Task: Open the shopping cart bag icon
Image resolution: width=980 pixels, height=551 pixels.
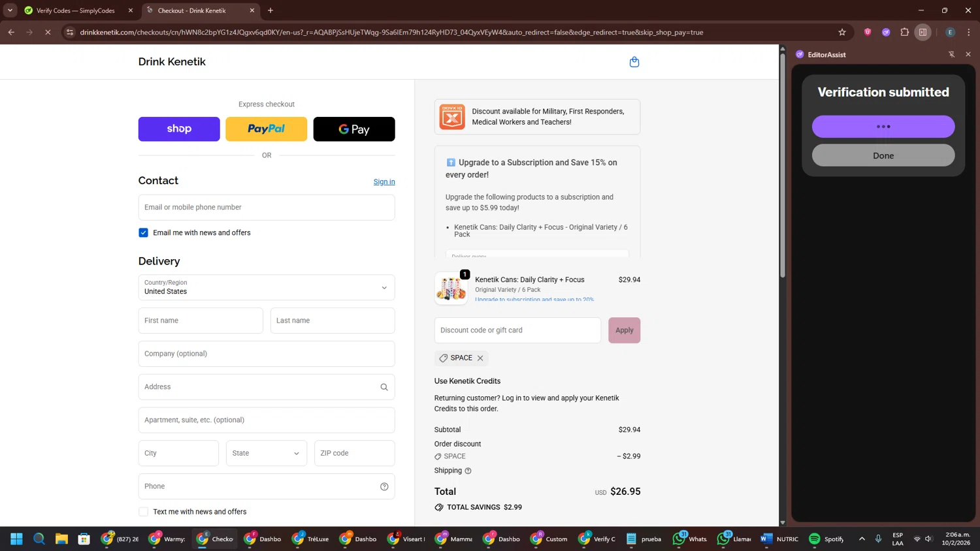Action: (x=634, y=62)
